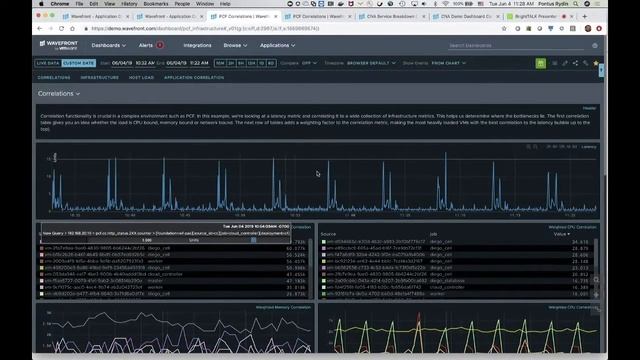Image resolution: width=640 pixels, height=360 pixels.
Task: Open Chrome History menu
Action: tap(129, 4)
